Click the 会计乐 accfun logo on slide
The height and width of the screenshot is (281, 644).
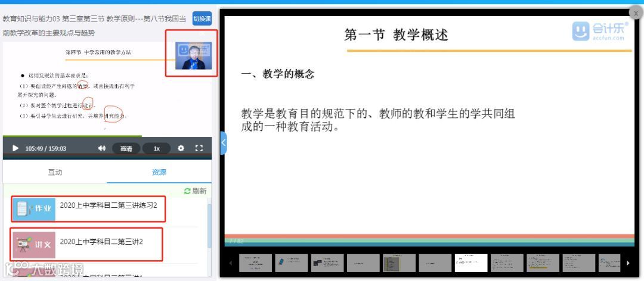point(600,31)
